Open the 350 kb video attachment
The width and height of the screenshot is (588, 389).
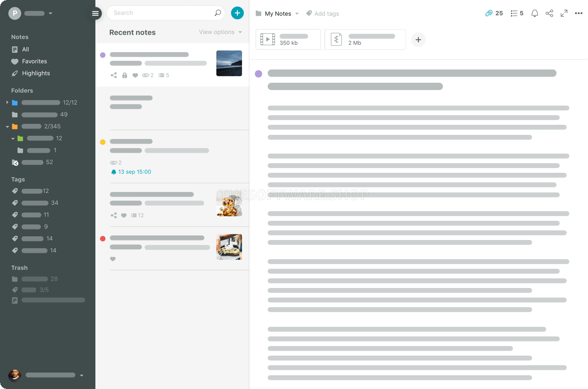[x=288, y=40]
